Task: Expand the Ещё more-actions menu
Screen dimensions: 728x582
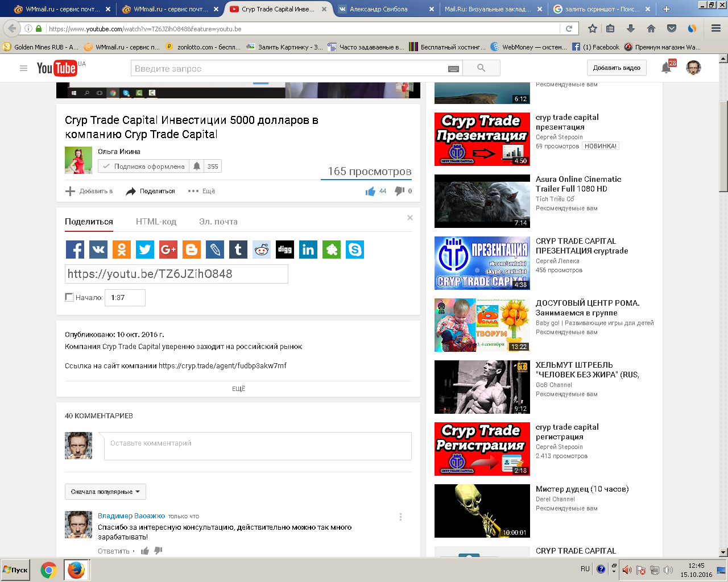Action: pyautogui.click(x=201, y=191)
